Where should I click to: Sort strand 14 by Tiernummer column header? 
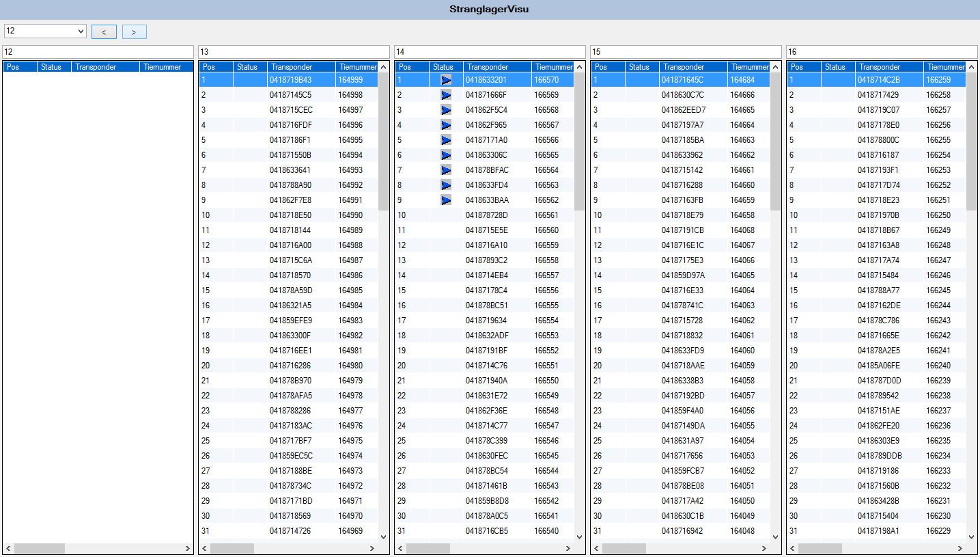pyautogui.click(x=552, y=67)
